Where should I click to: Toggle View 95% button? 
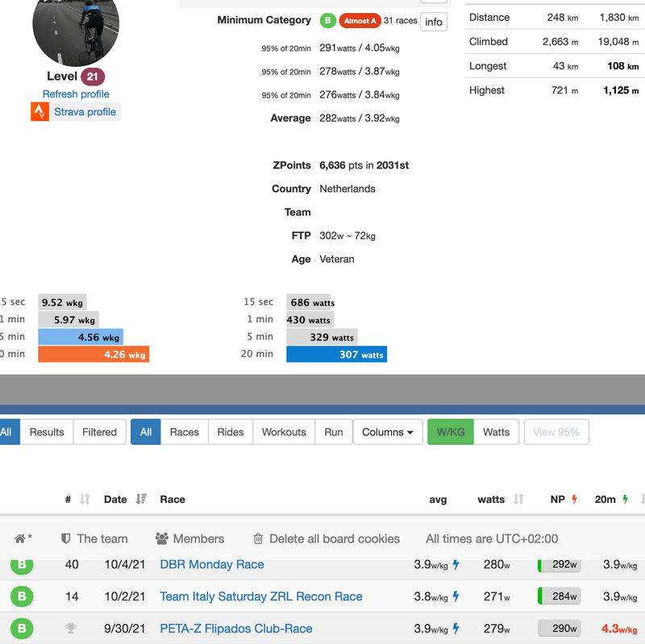click(x=556, y=432)
